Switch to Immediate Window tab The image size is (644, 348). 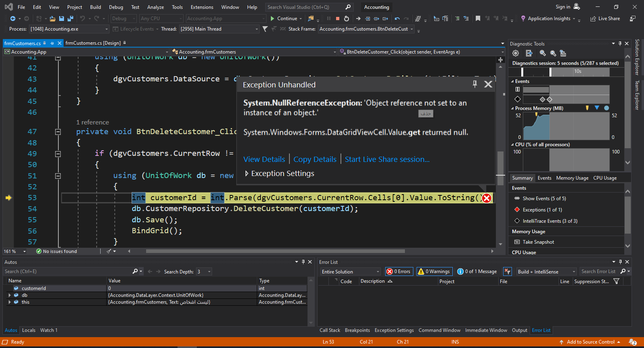tap(486, 330)
